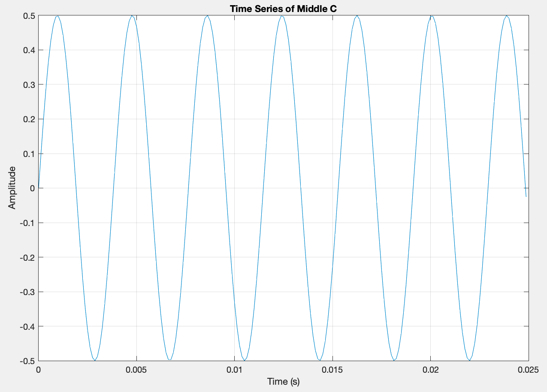Click y-axis tick label -0.5
Screen dimensions: 547x392
click(27, 361)
